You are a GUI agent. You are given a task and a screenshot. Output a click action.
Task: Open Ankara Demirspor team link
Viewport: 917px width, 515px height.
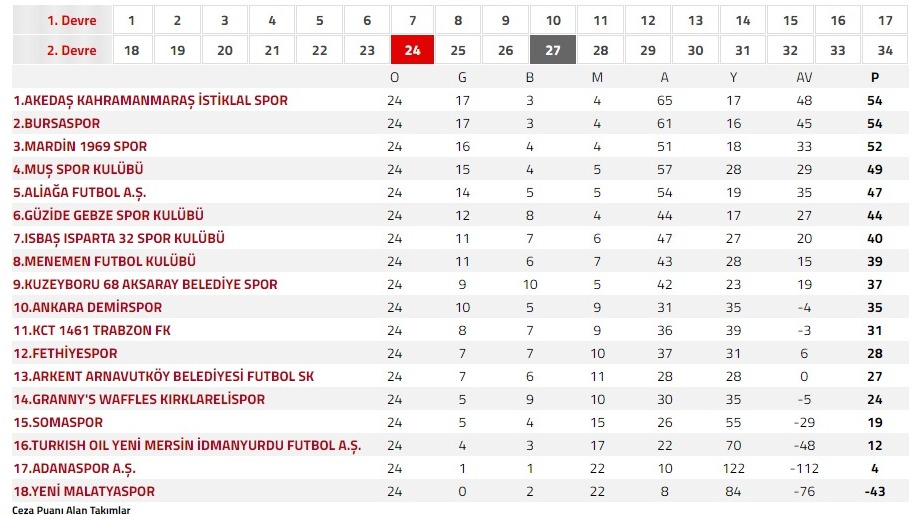87,307
